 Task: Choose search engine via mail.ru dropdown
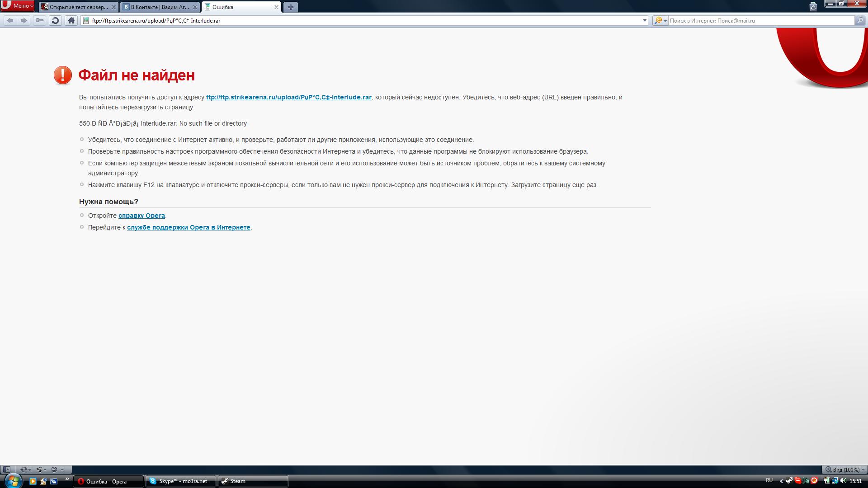(660, 20)
